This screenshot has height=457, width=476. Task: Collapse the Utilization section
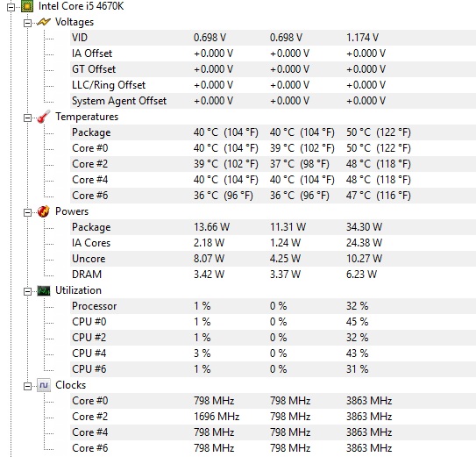point(27,292)
